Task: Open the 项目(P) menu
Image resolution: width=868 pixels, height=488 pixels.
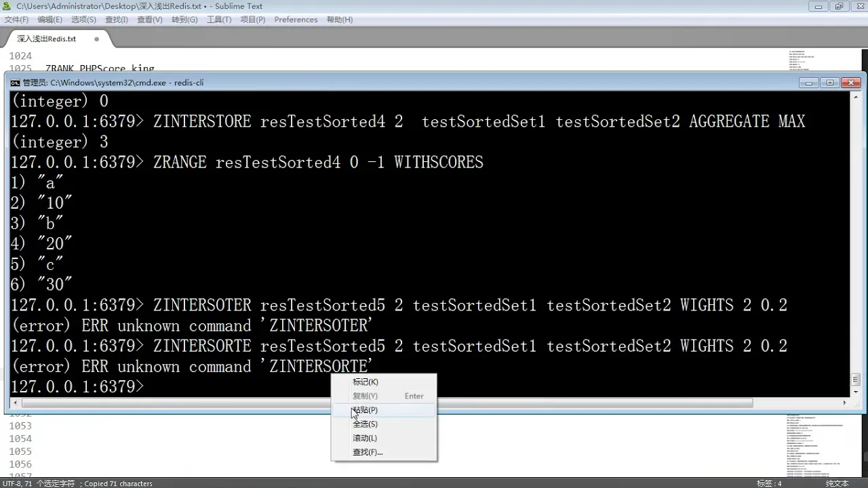Action: click(x=253, y=20)
